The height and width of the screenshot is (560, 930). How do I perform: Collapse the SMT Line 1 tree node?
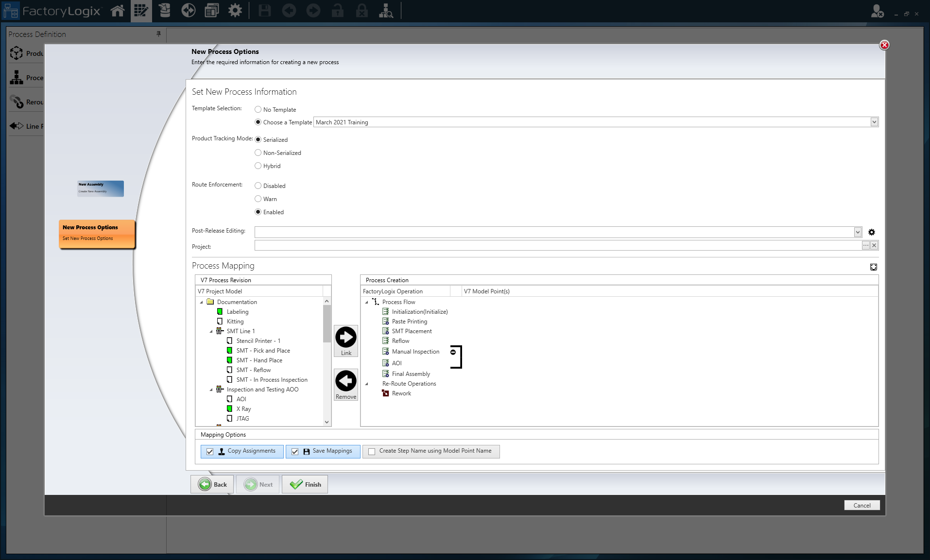coord(210,331)
